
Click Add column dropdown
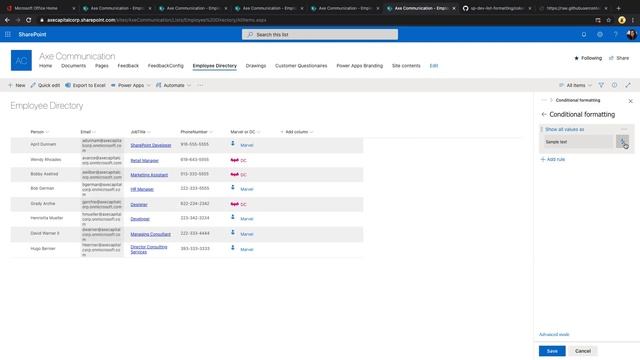[x=297, y=132]
